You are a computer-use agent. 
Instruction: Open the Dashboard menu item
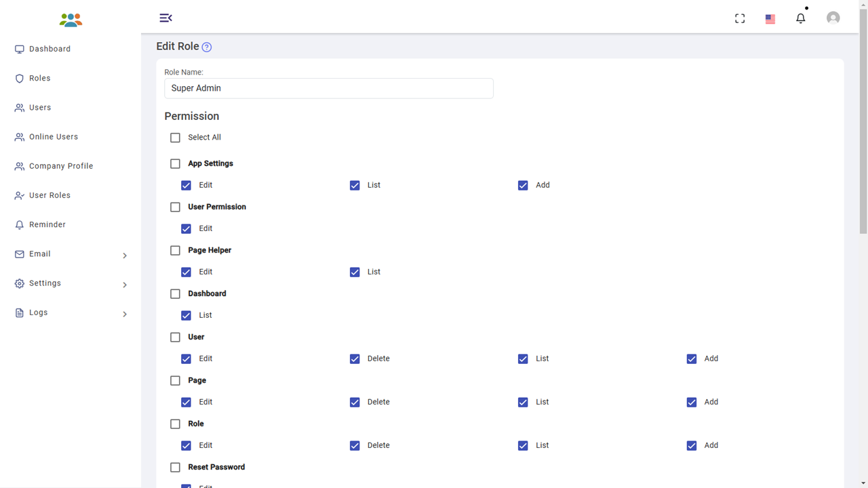click(x=50, y=49)
